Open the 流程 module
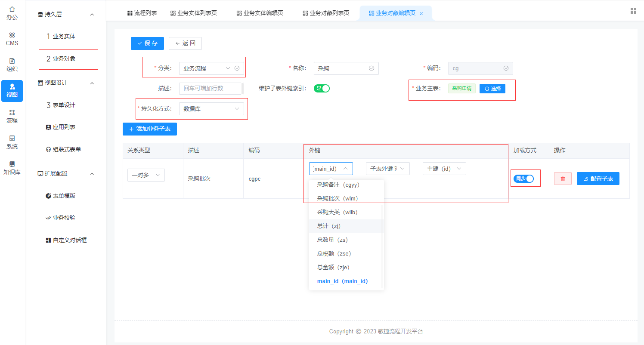644x345 pixels. click(x=12, y=116)
